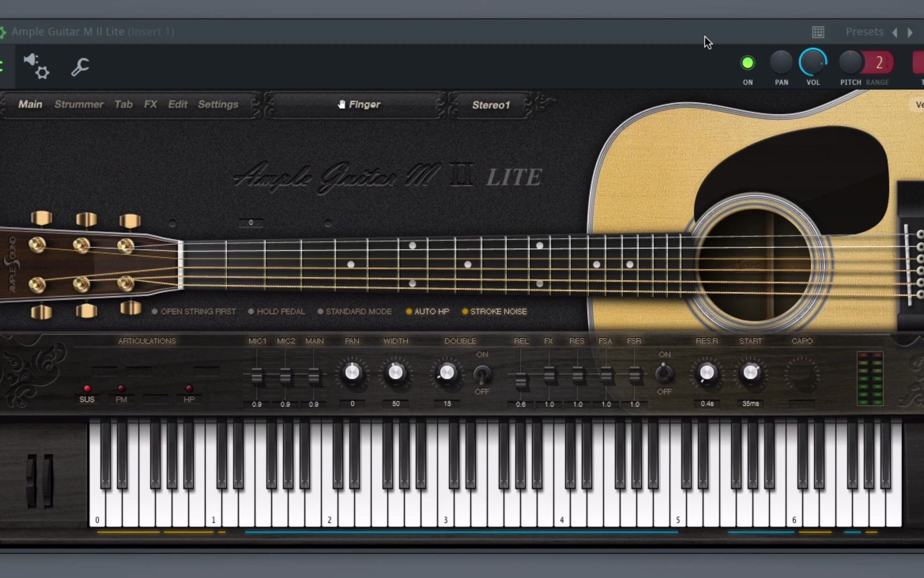Click the FX sound fader

[549, 375]
